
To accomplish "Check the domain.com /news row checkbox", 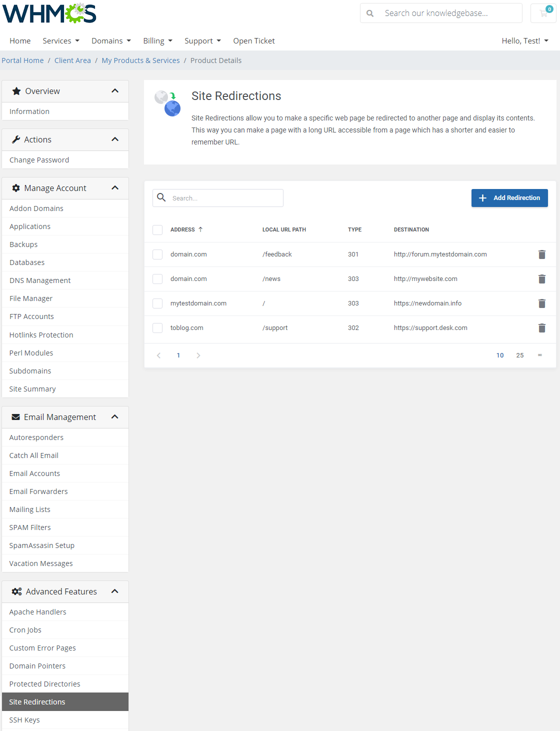I will [157, 279].
